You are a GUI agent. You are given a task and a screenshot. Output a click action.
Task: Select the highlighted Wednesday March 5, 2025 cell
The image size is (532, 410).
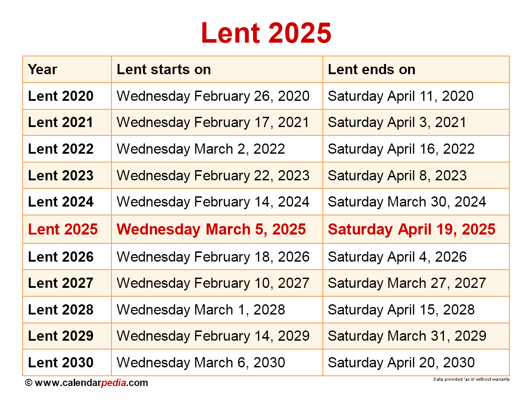pos(211,229)
